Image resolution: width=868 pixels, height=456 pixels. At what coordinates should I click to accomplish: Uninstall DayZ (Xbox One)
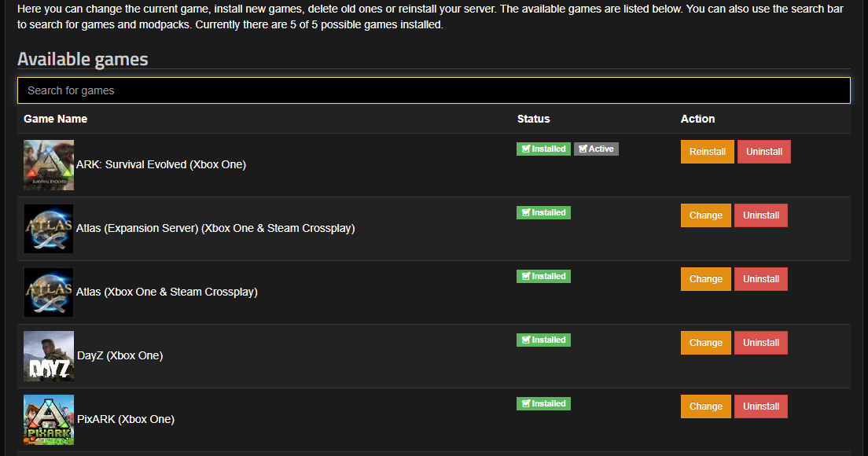coord(760,343)
